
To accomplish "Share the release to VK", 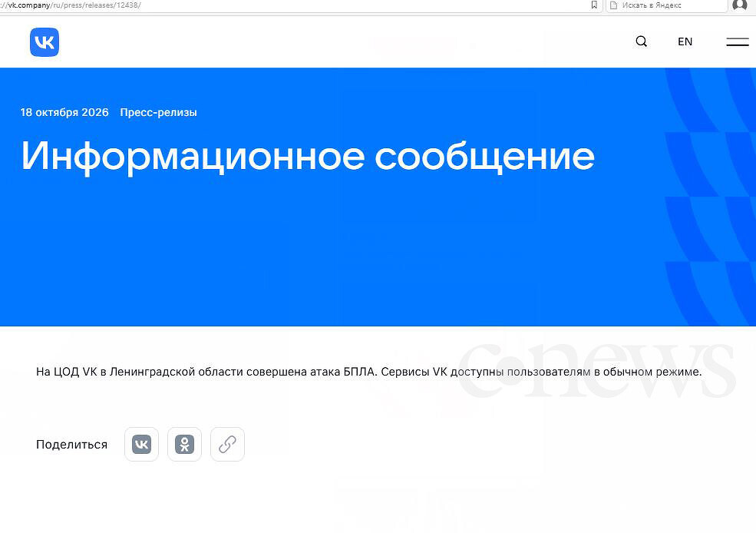I will tap(142, 444).
